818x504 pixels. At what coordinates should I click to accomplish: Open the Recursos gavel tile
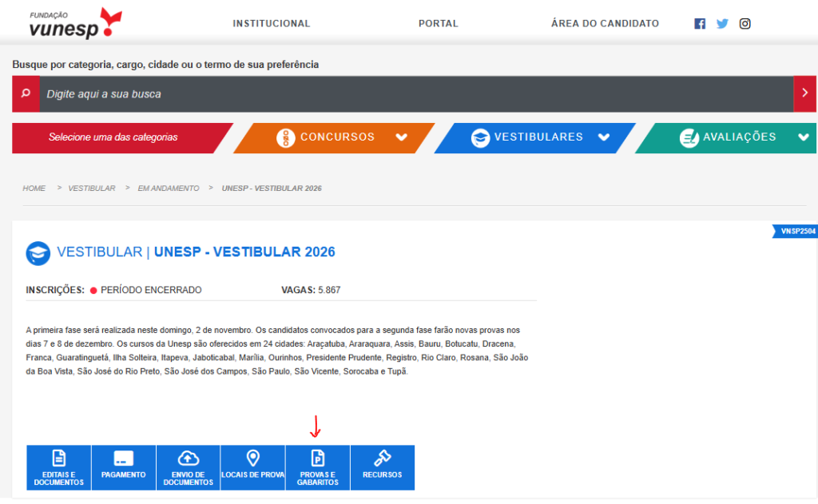[382, 467]
